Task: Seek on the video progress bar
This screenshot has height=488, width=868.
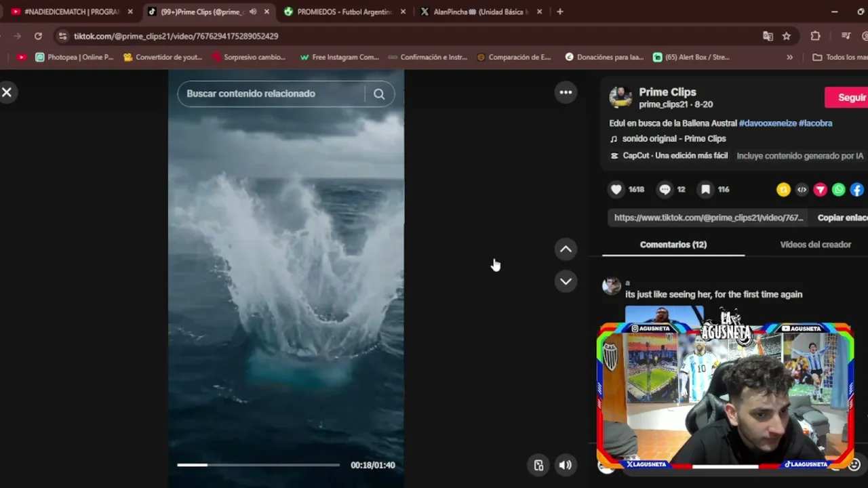Action: 258,465
